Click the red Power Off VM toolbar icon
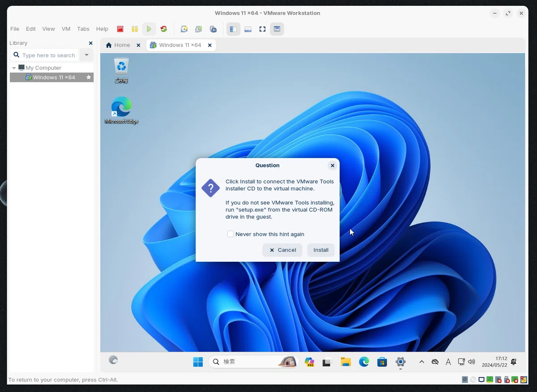 pyautogui.click(x=120, y=29)
